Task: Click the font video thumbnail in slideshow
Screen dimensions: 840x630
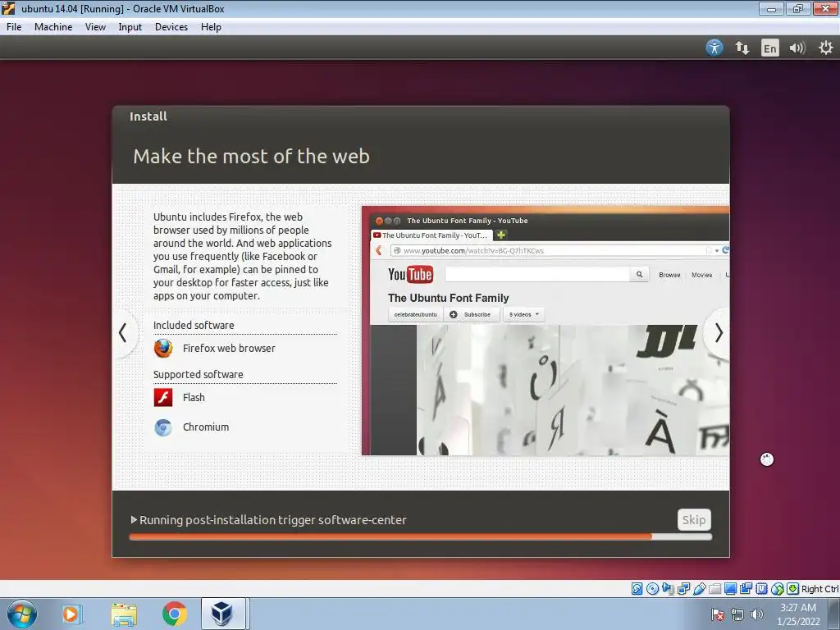Action: click(573, 390)
